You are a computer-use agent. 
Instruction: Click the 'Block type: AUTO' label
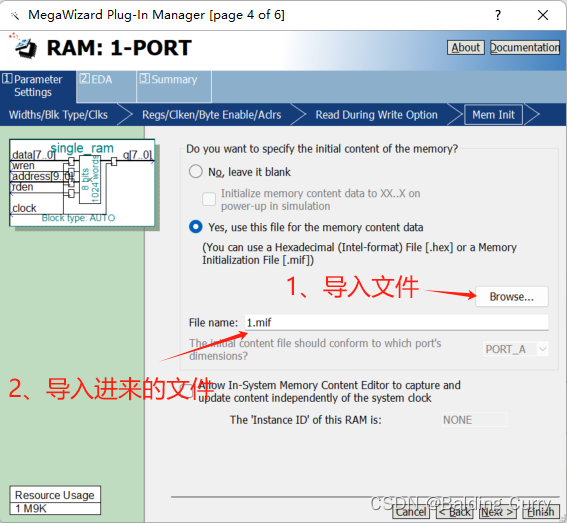tap(78, 218)
